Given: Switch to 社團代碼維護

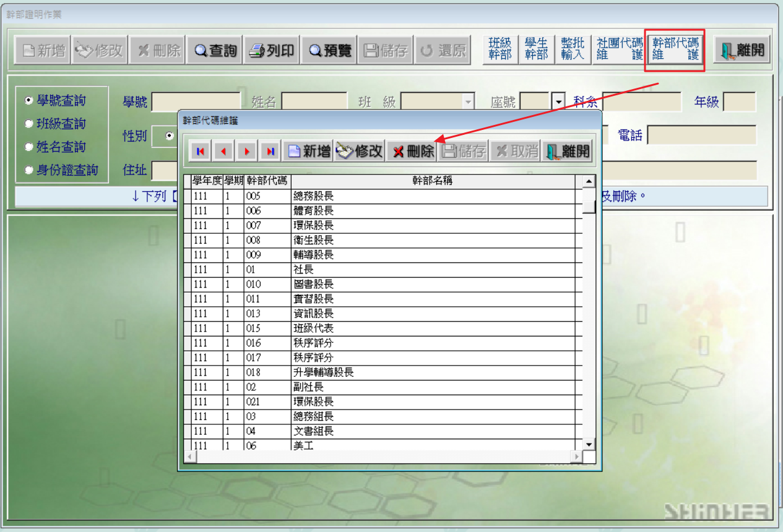Looking at the screenshot, I should click(619, 49).
